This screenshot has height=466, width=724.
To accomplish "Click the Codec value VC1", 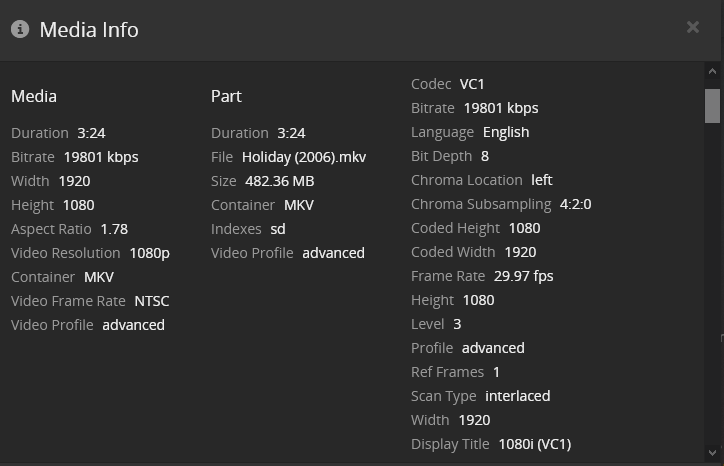I will tap(472, 84).
